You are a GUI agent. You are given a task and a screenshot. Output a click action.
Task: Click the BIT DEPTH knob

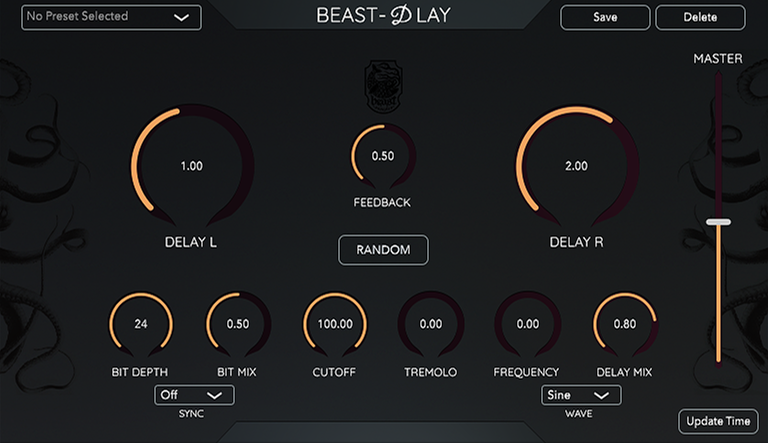(141, 324)
